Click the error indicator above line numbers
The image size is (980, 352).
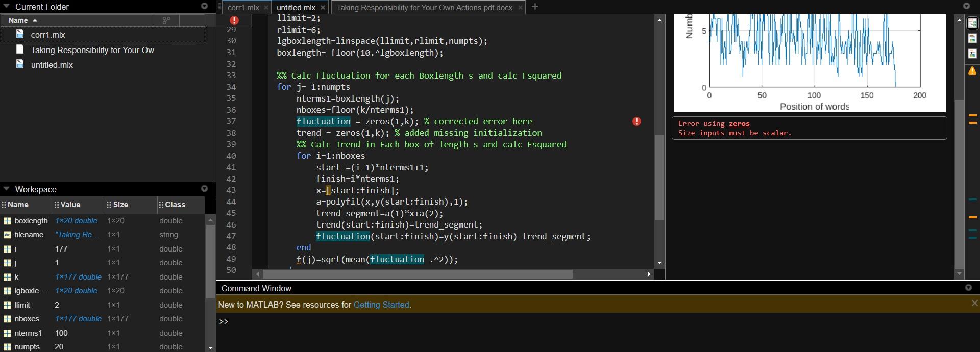pos(234,20)
